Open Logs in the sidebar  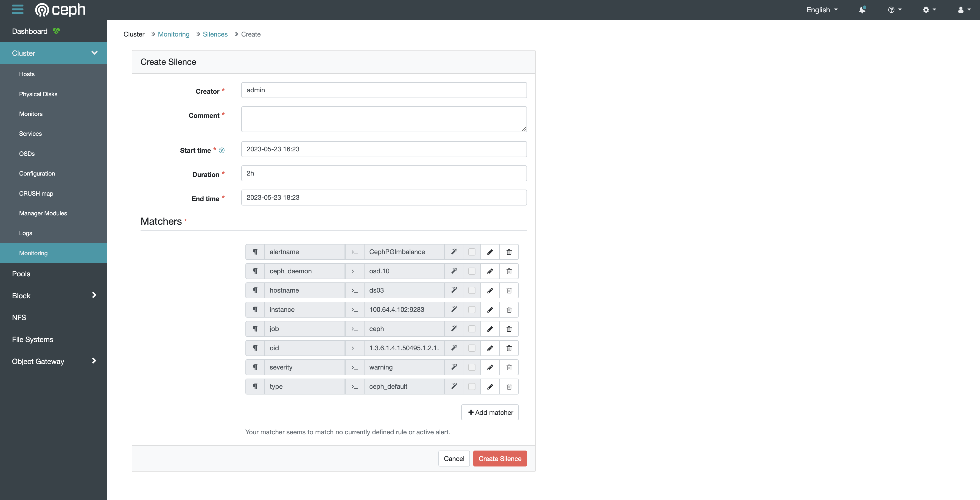click(x=26, y=233)
